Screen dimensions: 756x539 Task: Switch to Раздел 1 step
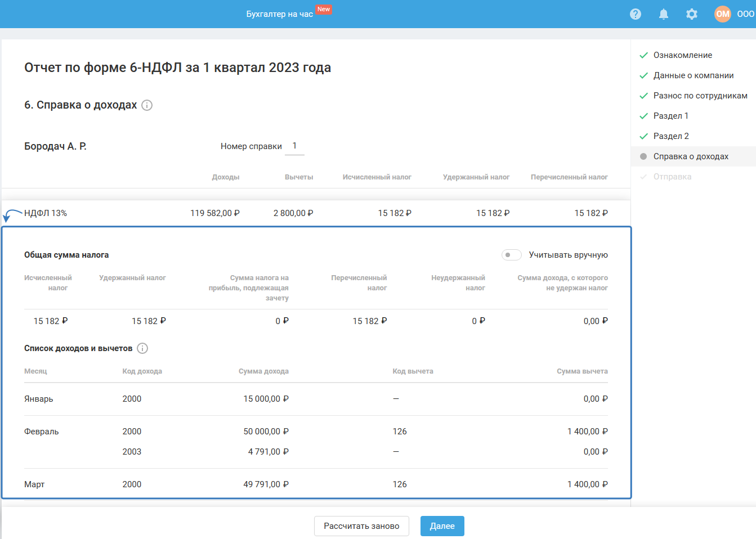(x=670, y=116)
